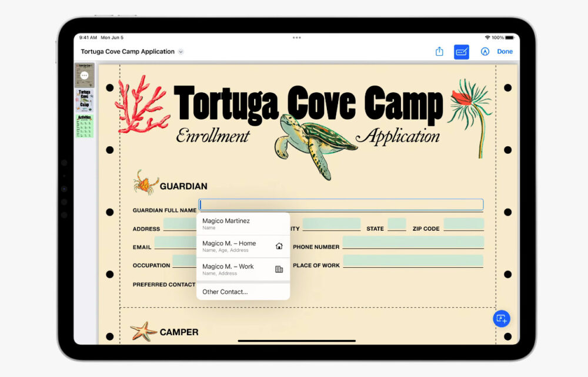
Task: Expand the document title chevron
Action: 181,52
